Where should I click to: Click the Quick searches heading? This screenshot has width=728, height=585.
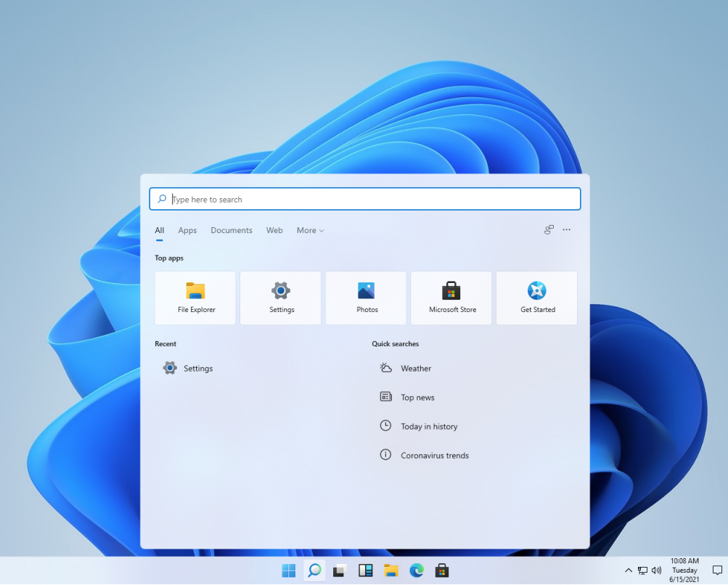395,344
